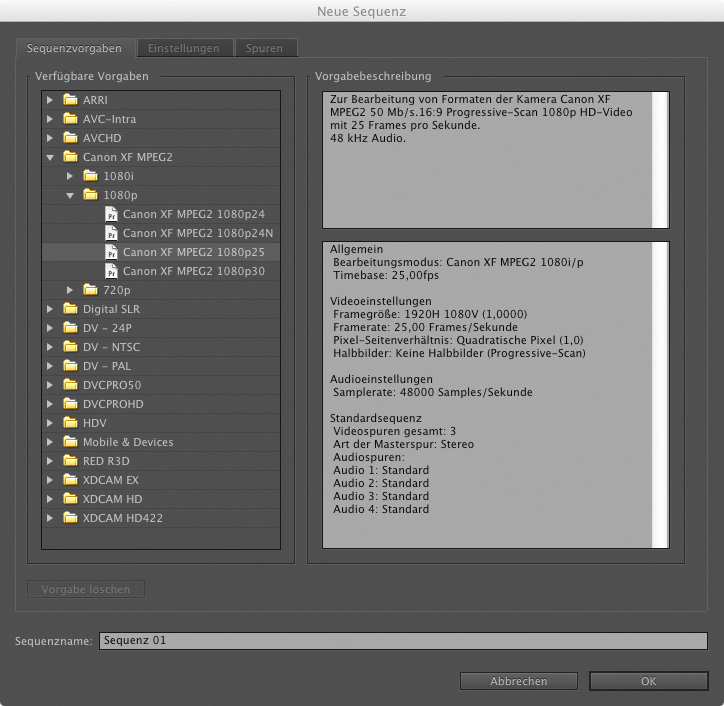Image resolution: width=724 pixels, height=706 pixels.
Task: Click the Canon XF MPEG2 1080p30 preset icon
Action: (x=112, y=271)
